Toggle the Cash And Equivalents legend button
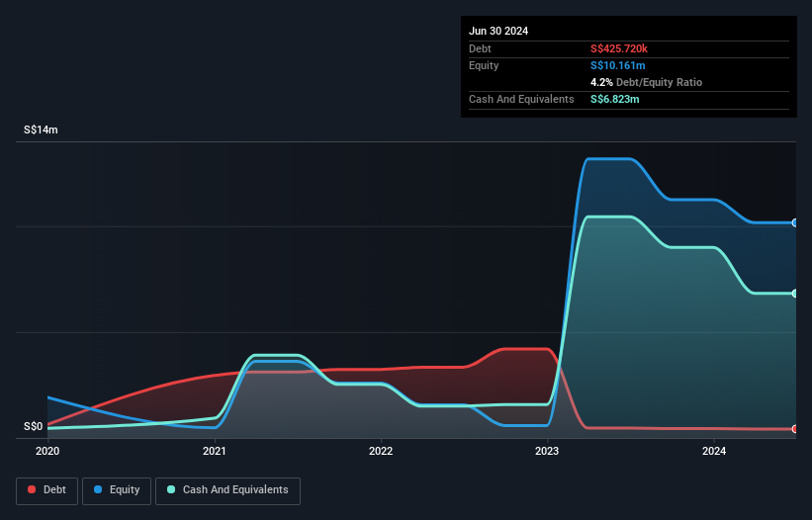 (227, 490)
